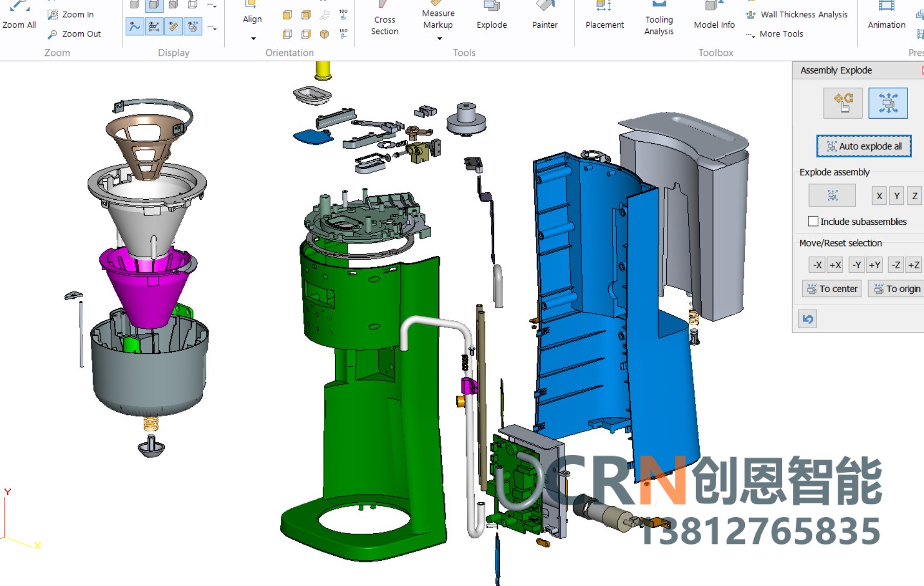Rotate 180 degrees with upper rotate icon
Image resolution: width=924 pixels, height=586 pixels.
coord(343,14)
